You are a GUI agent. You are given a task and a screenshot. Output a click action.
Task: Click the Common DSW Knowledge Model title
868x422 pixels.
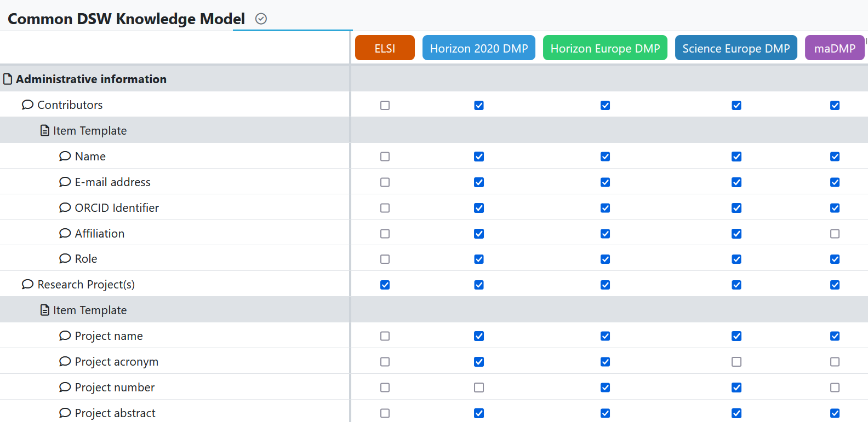coord(127,19)
